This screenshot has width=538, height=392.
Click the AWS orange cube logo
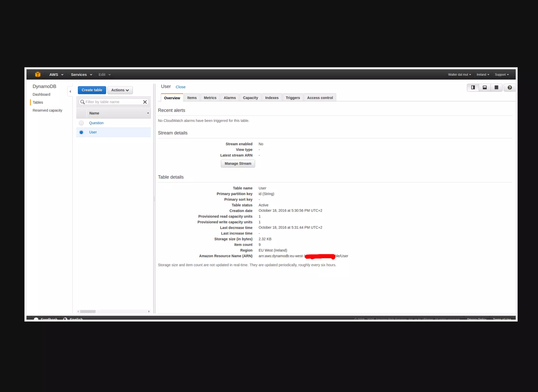click(38, 75)
